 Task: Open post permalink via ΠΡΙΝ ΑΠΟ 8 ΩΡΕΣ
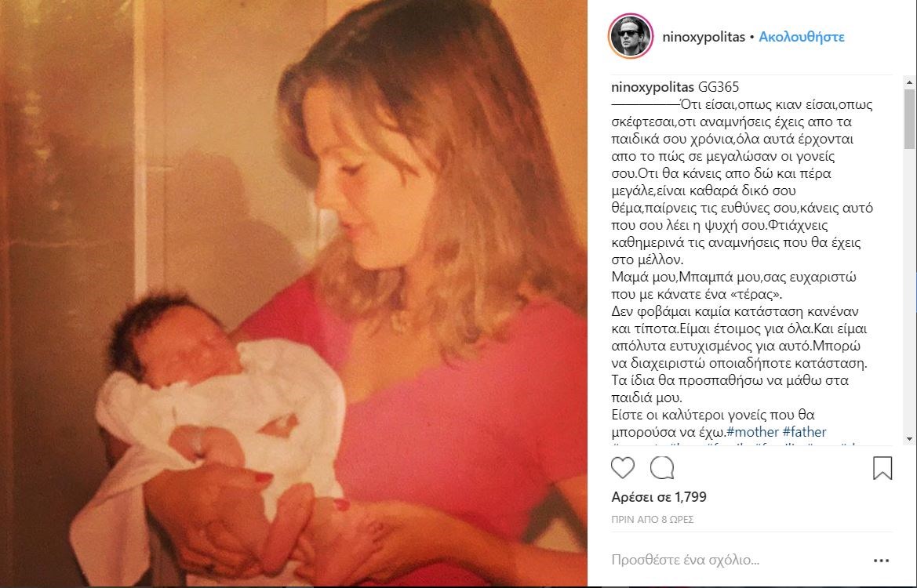tap(652, 519)
